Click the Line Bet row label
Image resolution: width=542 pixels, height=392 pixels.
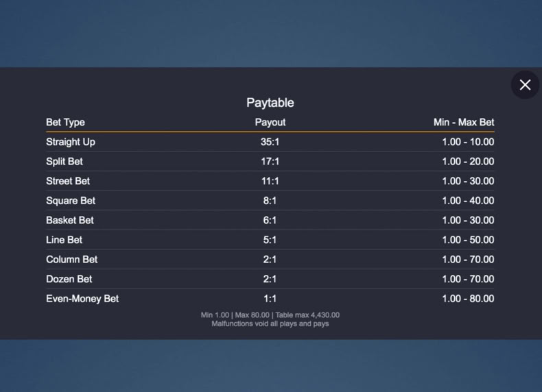coord(64,240)
